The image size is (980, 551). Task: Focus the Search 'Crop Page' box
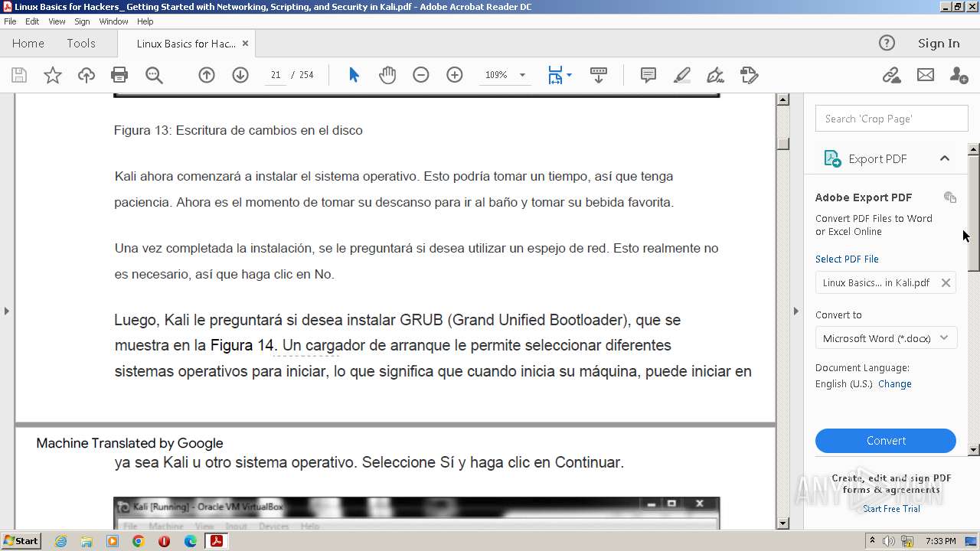pyautogui.click(x=892, y=119)
